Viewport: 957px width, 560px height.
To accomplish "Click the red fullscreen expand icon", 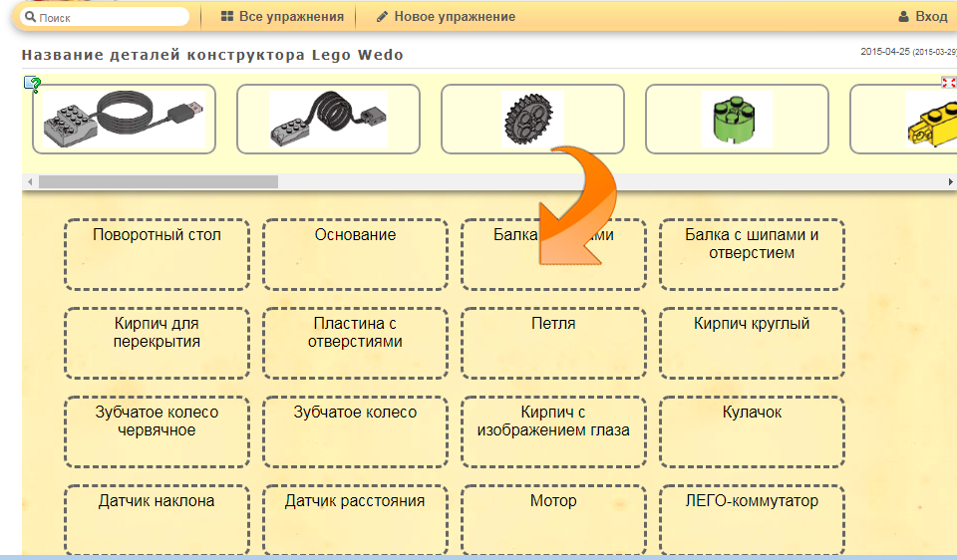I will pos(948,82).
